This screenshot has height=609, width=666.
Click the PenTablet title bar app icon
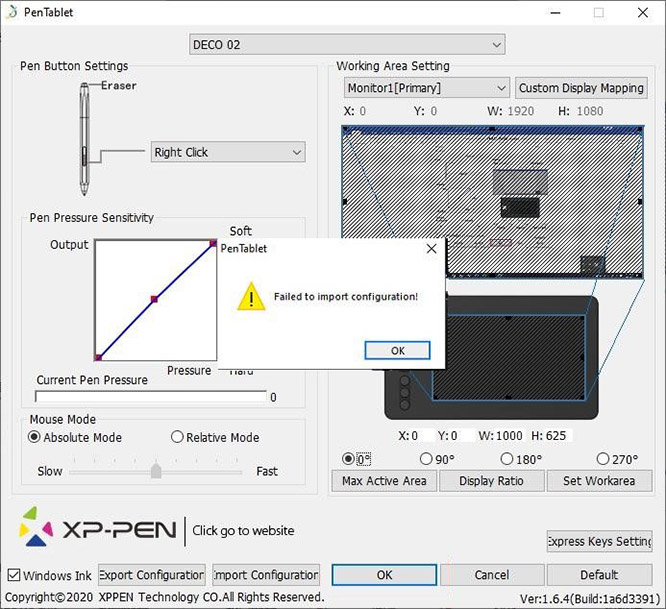point(12,12)
